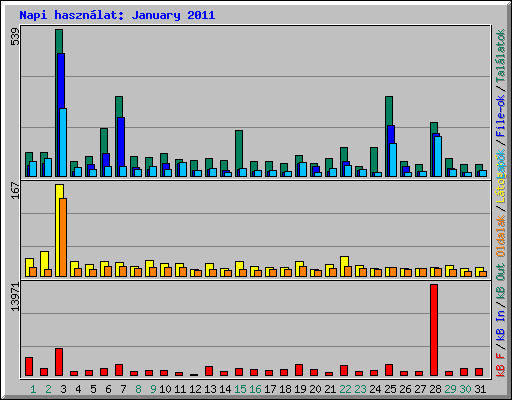Click the green hits bar on day 24
The height and width of the screenshot is (400, 512).
point(374,159)
